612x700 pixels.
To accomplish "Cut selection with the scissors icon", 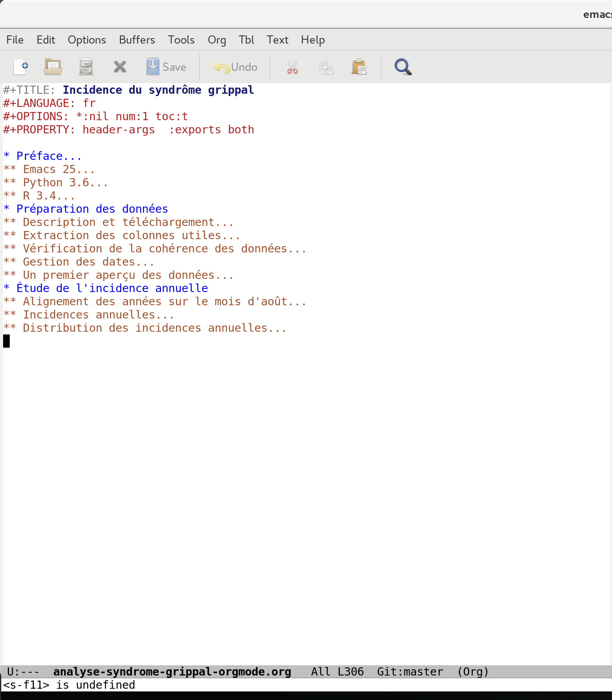I will (x=292, y=67).
